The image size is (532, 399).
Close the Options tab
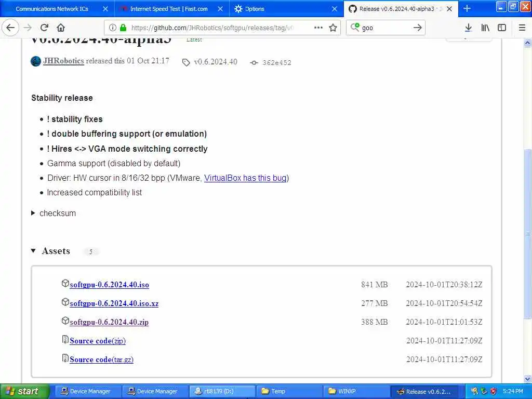(335, 9)
